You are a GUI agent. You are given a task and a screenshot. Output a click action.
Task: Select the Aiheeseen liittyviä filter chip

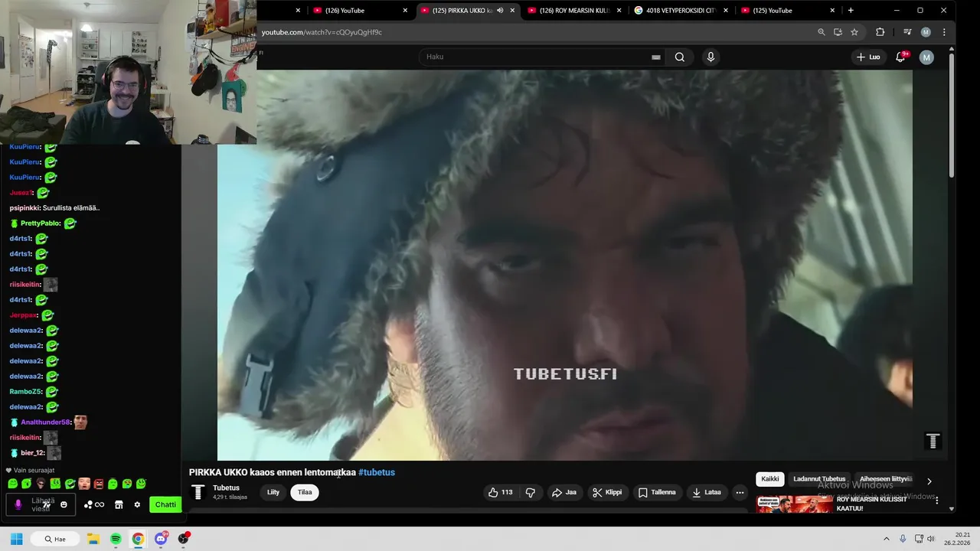click(886, 479)
